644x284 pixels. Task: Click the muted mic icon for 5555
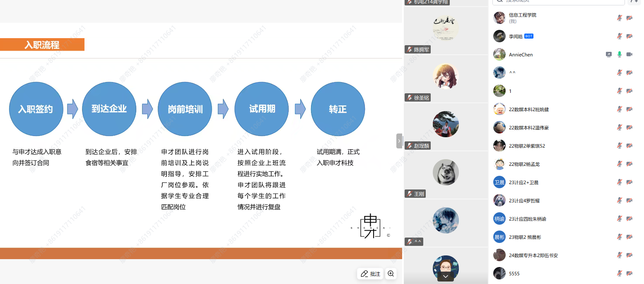pos(620,273)
